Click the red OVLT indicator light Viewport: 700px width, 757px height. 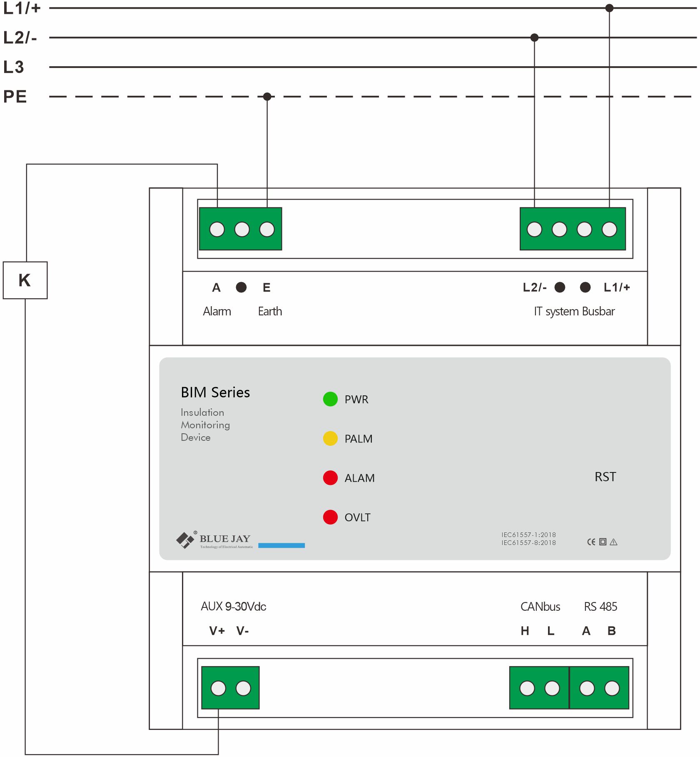(x=330, y=517)
